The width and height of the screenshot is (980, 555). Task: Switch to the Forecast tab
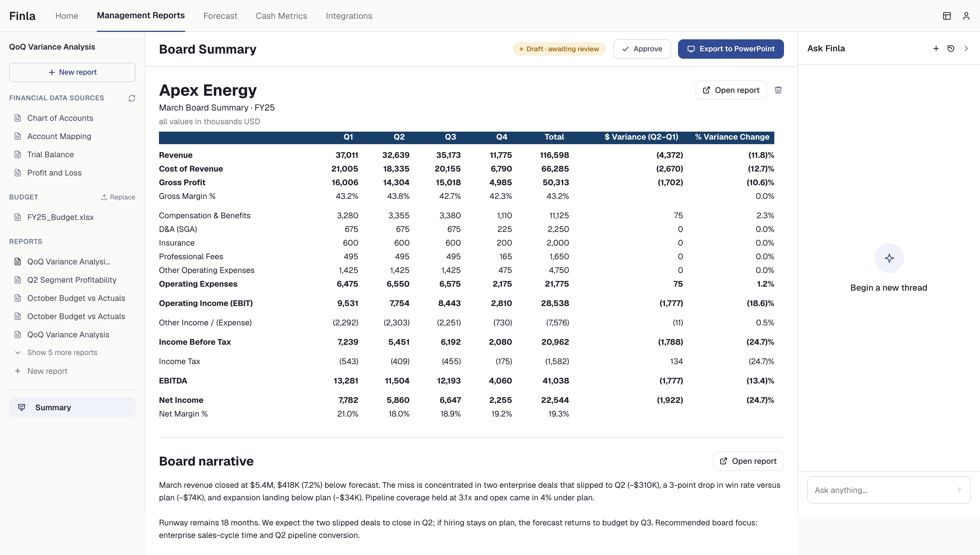point(220,16)
